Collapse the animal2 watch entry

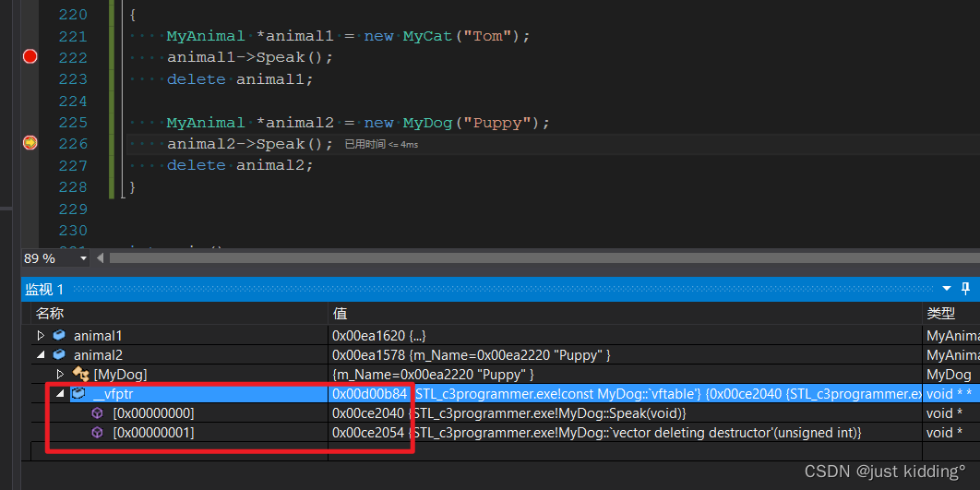(42, 355)
